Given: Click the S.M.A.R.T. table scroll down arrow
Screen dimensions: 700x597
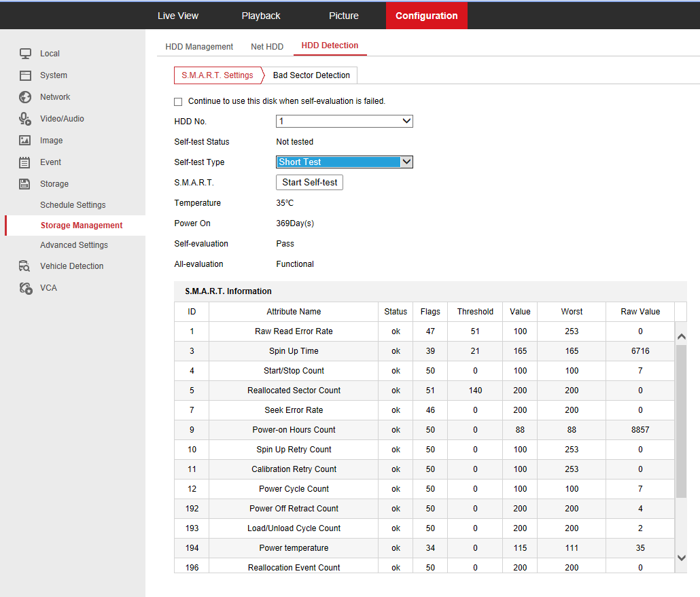Looking at the screenshot, I should pyautogui.click(x=682, y=558).
